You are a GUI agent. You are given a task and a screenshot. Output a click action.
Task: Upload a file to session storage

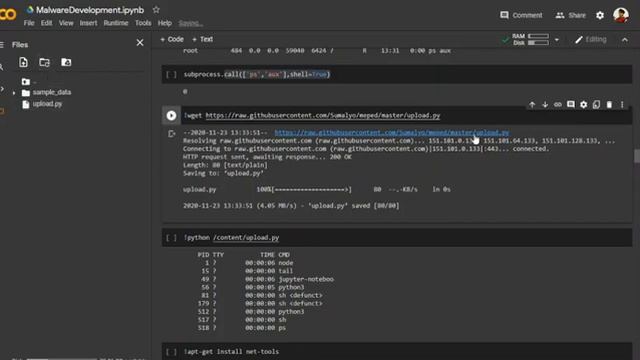(x=23, y=62)
